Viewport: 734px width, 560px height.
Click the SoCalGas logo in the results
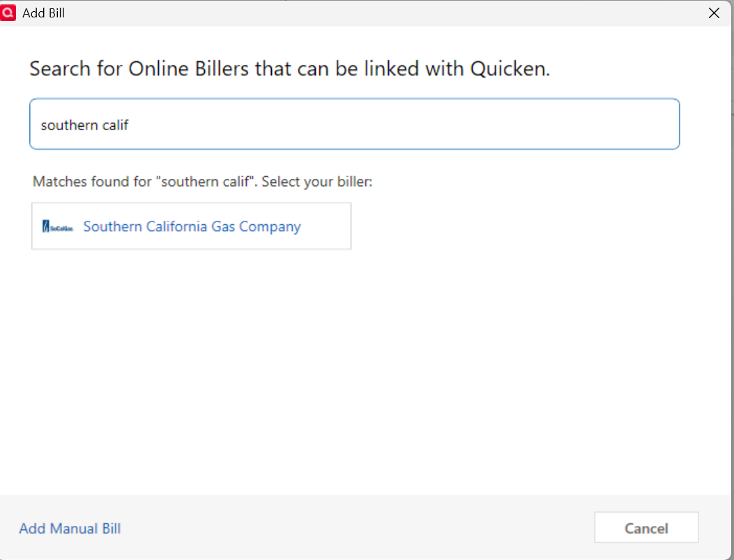coord(58,226)
